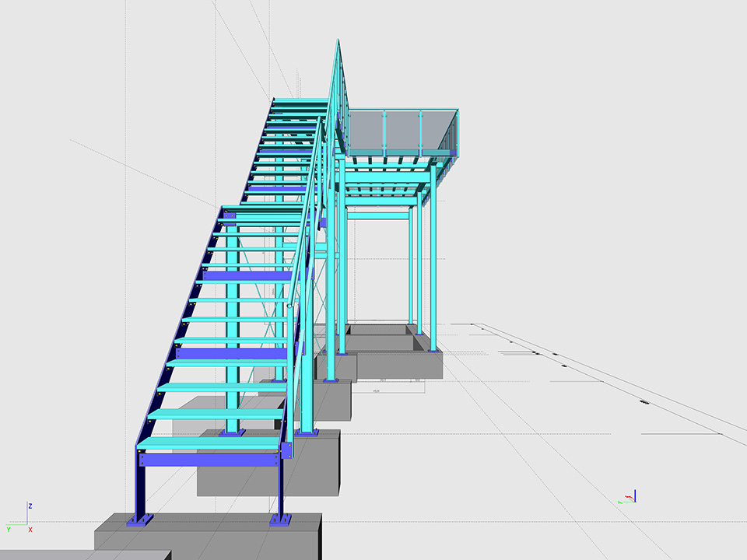Image resolution: width=747 pixels, height=560 pixels.
Task: Click the round handrail end cap
Action: click(x=289, y=307)
